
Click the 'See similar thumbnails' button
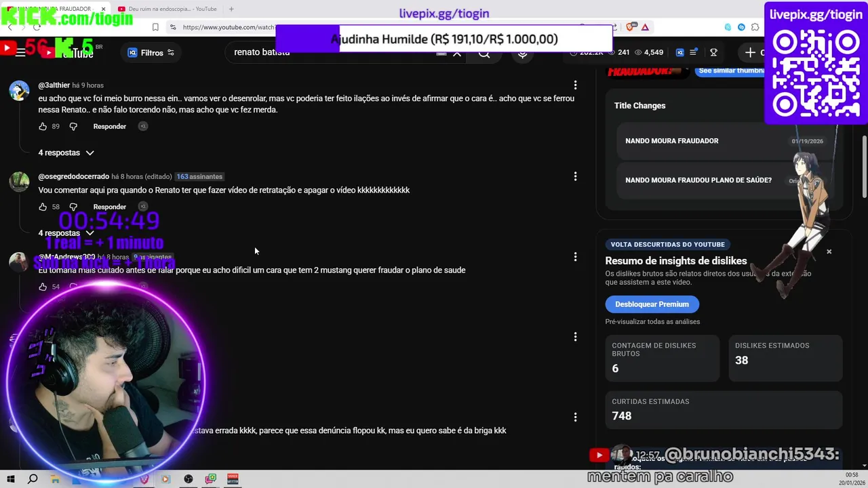[729, 70]
